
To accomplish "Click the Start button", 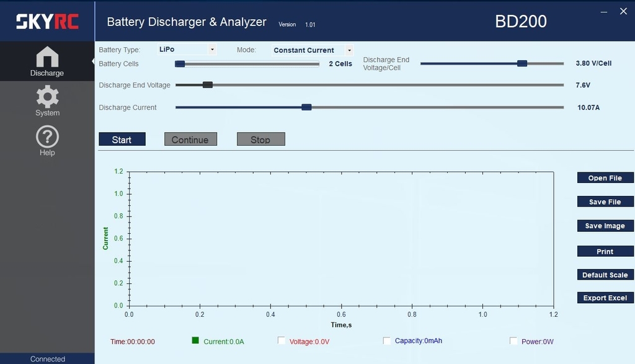I will tap(122, 140).
